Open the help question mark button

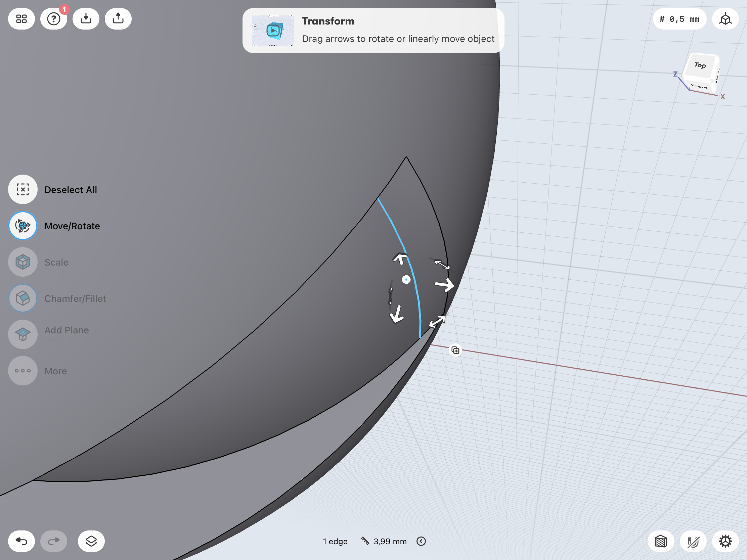pyautogui.click(x=53, y=19)
